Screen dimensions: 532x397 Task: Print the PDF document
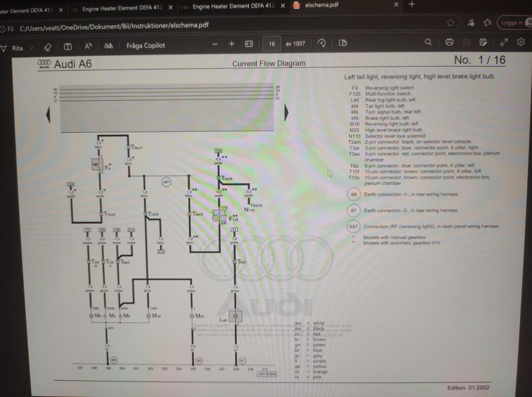coord(449,42)
